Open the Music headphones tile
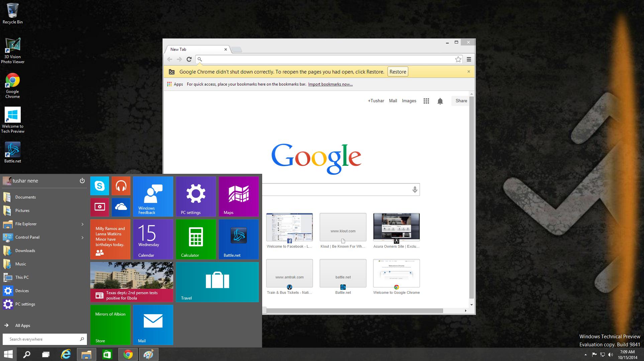 click(x=121, y=186)
